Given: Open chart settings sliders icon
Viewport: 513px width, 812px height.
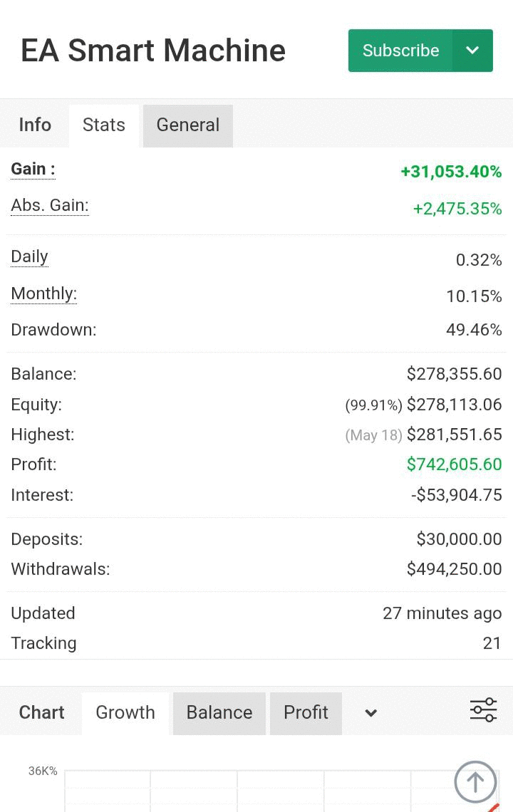Looking at the screenshot, I should coord(483,710).
